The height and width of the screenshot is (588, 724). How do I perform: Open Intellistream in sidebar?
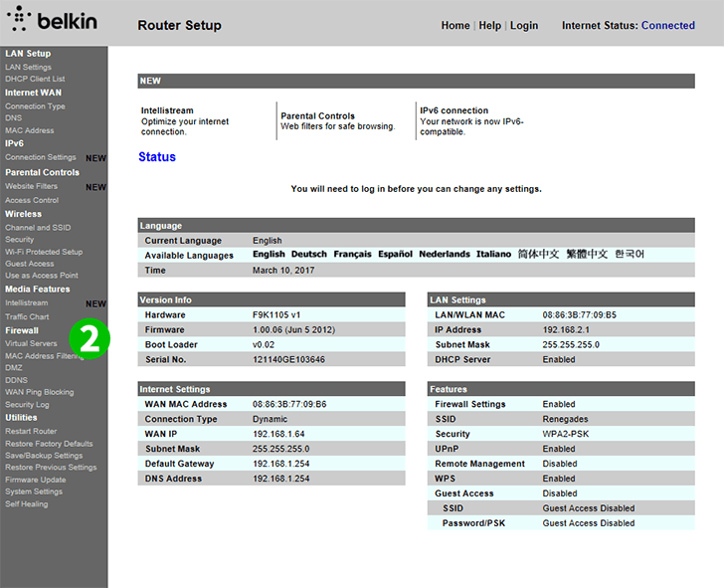[26, 303]
